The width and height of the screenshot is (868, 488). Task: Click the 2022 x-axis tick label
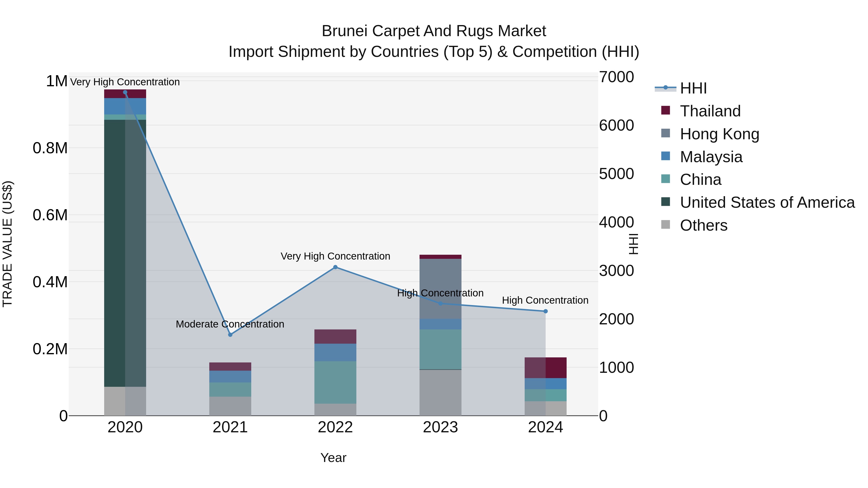(335, 427)
